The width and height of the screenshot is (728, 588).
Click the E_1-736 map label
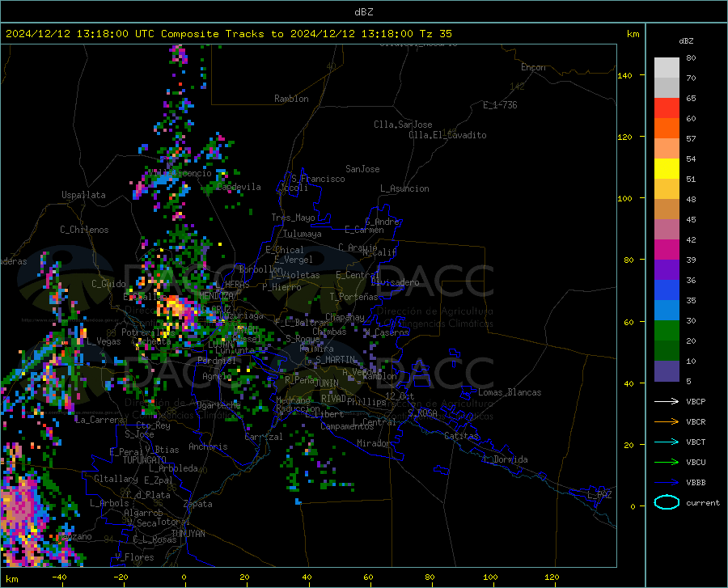tap(500, 105)
